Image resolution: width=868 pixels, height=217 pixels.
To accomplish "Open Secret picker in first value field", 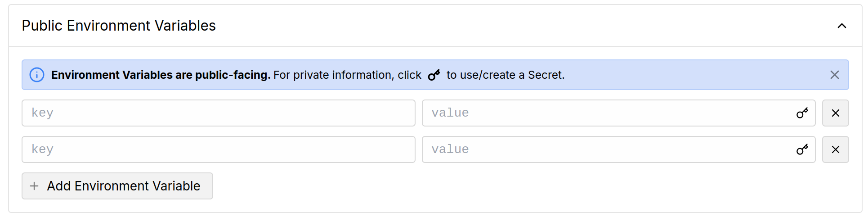I will coord(802,113).
